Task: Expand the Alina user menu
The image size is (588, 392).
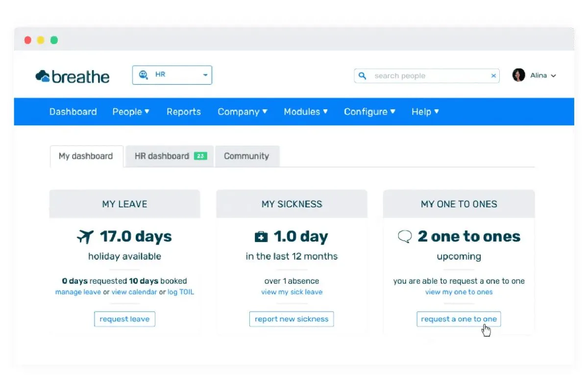Action: (x=553, y=76)
